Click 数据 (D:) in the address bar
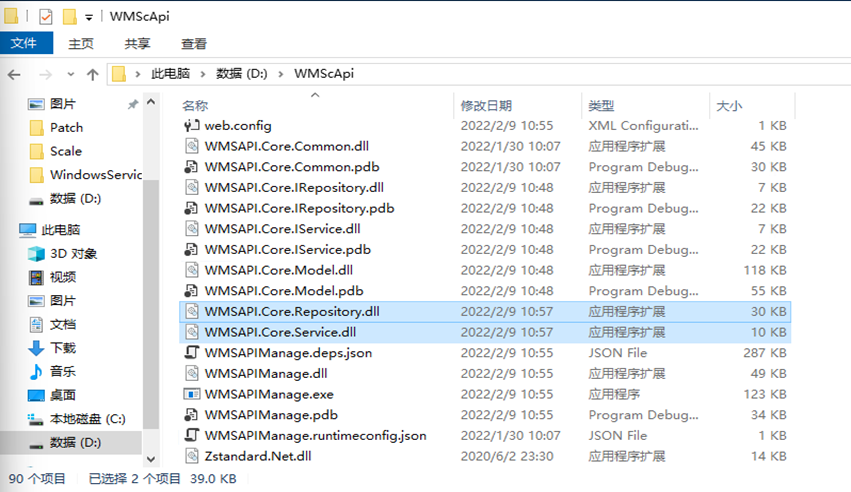The width and height of the screenshot is (851, 492). pos(242,74)
